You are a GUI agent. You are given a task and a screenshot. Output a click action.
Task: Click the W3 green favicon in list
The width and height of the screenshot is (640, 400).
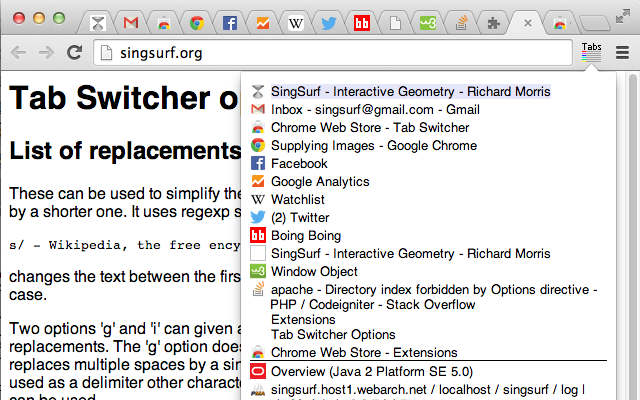[x=258, y=271]
